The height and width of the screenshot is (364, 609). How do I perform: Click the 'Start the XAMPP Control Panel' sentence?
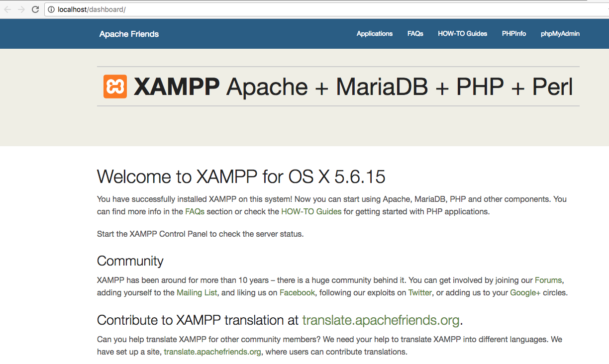[201, 234]
